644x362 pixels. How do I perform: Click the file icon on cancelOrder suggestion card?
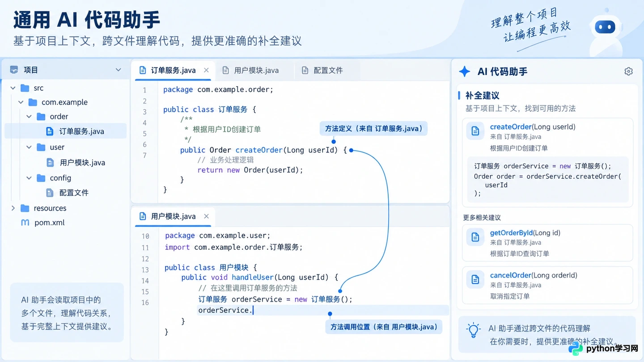[475, 279]
